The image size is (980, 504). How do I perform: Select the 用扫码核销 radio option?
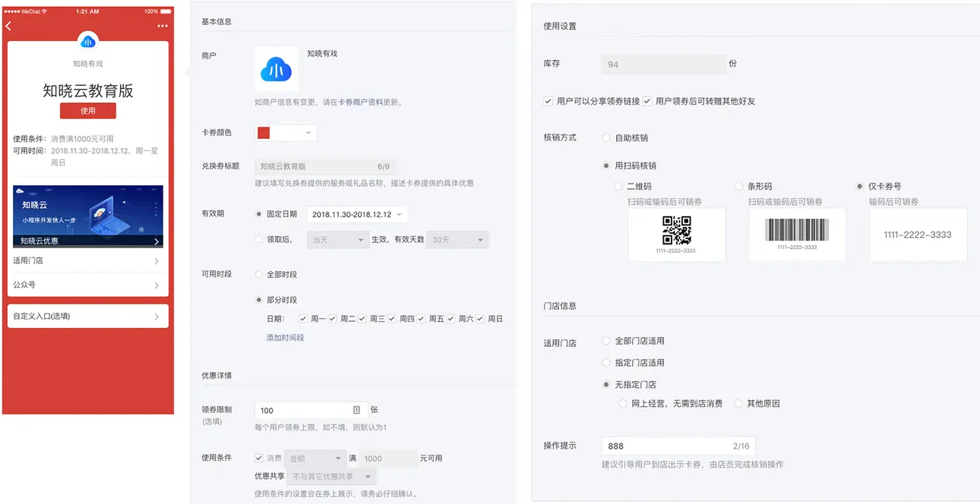click(x=605, y=165)
